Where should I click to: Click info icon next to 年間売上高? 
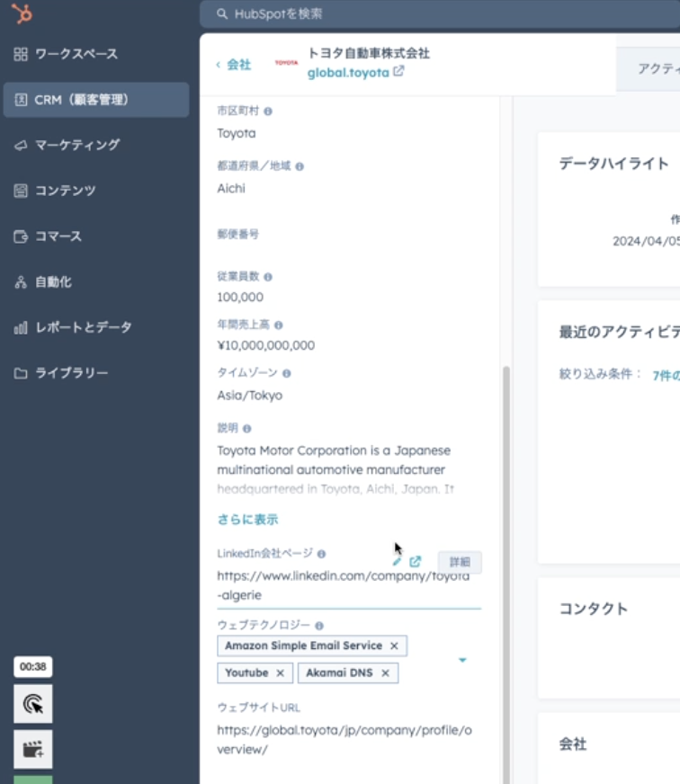(x=279, y=325)
